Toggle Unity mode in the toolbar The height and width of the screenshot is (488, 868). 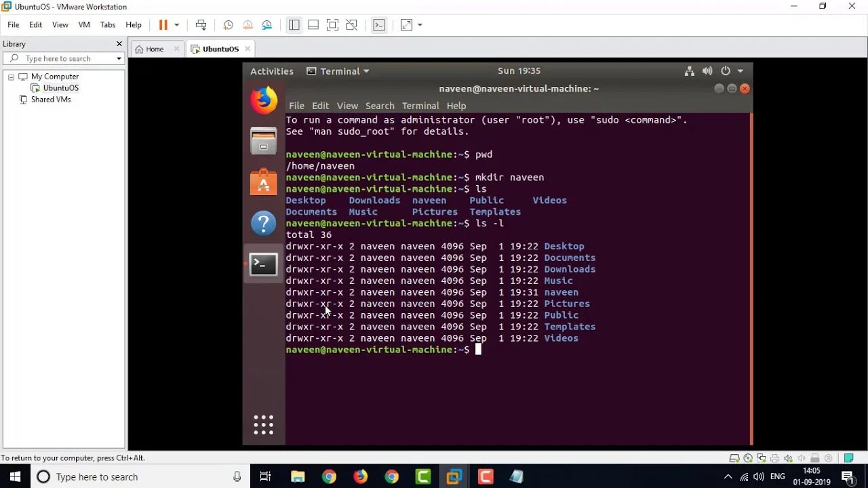351,25
